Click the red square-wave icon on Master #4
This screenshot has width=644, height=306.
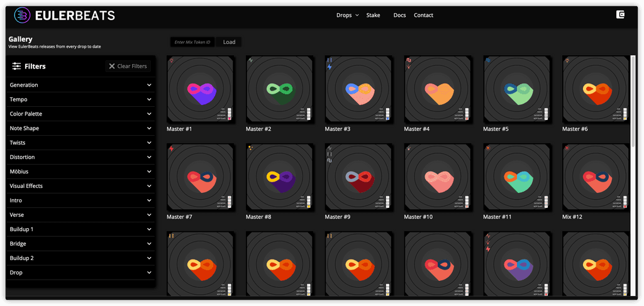[x=409, y=60]
